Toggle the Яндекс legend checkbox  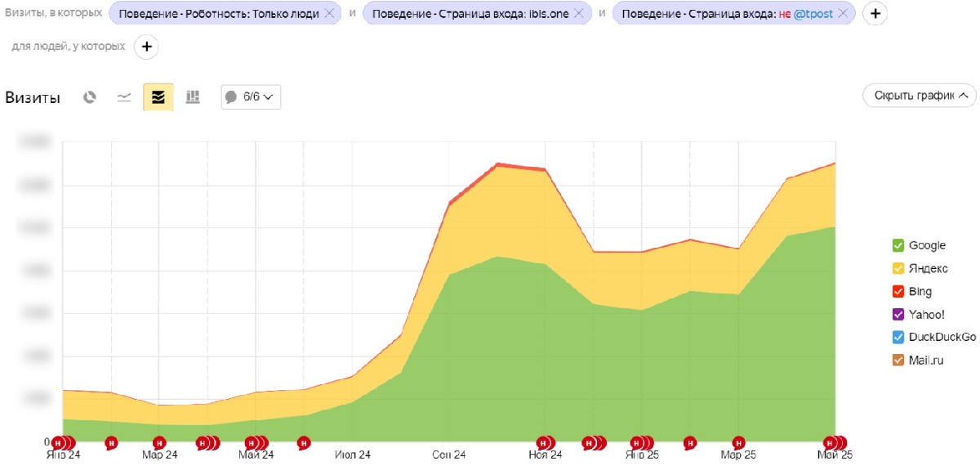click(x=898, y=268)
